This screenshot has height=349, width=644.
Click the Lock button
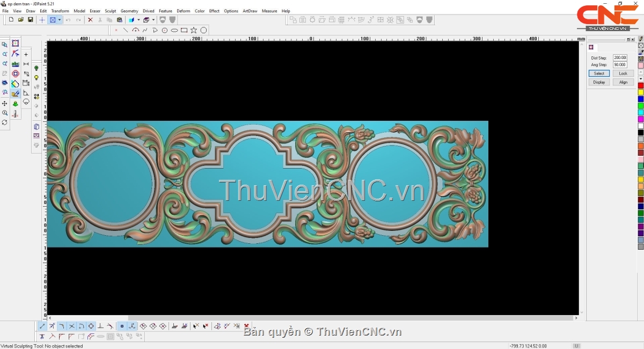[623, 74]
